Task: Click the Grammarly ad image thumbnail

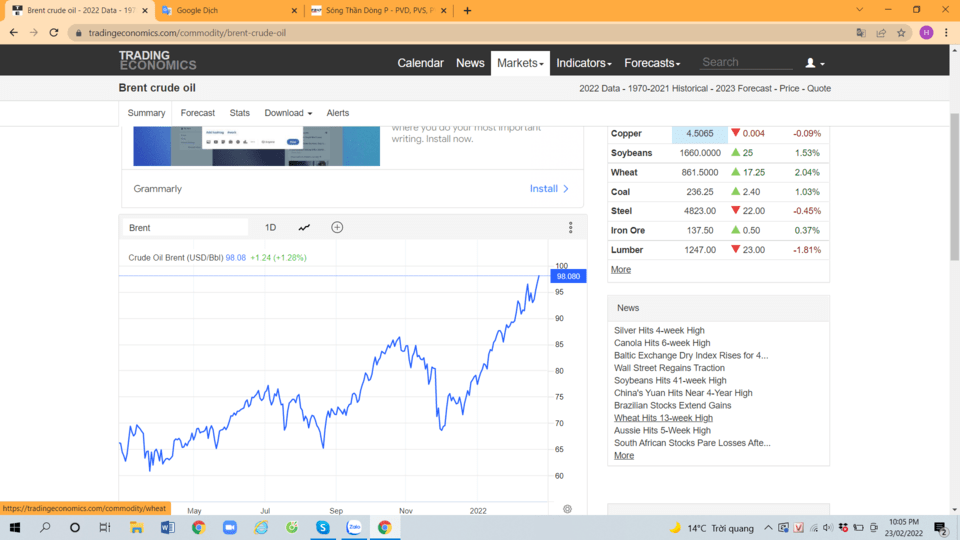Action: coord(257,146)
